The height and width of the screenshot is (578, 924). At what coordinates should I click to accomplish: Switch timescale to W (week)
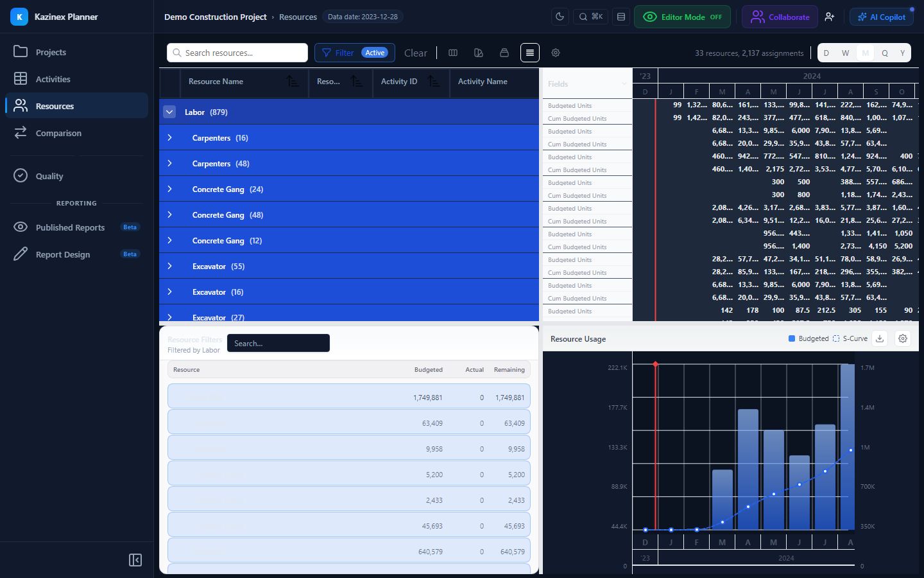click(846, 53)
